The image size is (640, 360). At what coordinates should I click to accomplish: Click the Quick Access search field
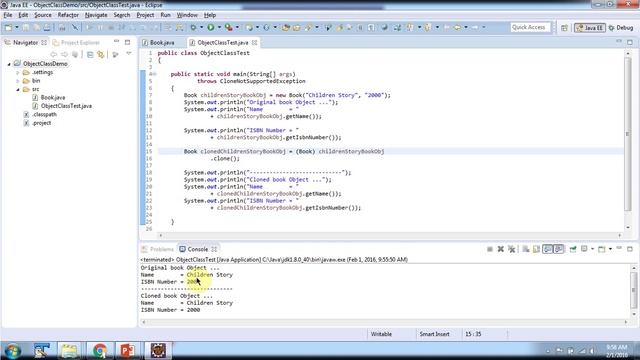tap(530, 27)
